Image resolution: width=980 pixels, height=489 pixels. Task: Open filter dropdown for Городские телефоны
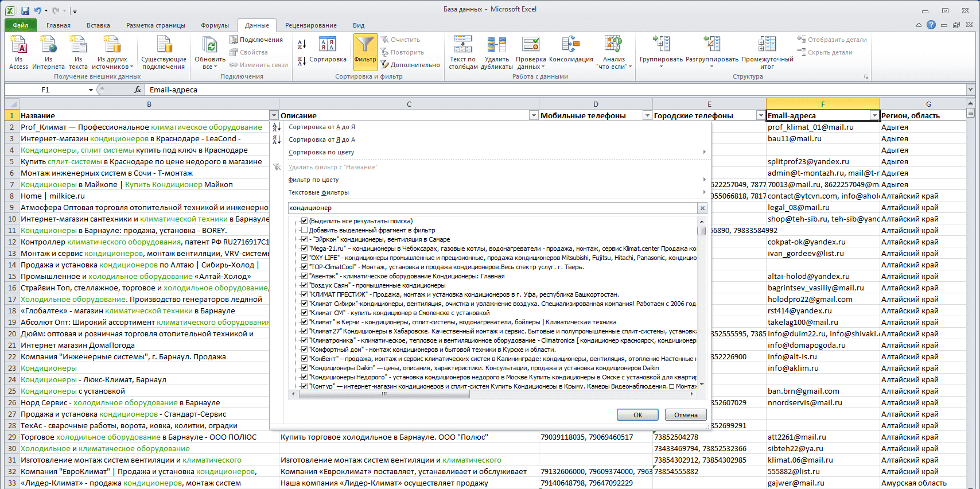[761, 115]
